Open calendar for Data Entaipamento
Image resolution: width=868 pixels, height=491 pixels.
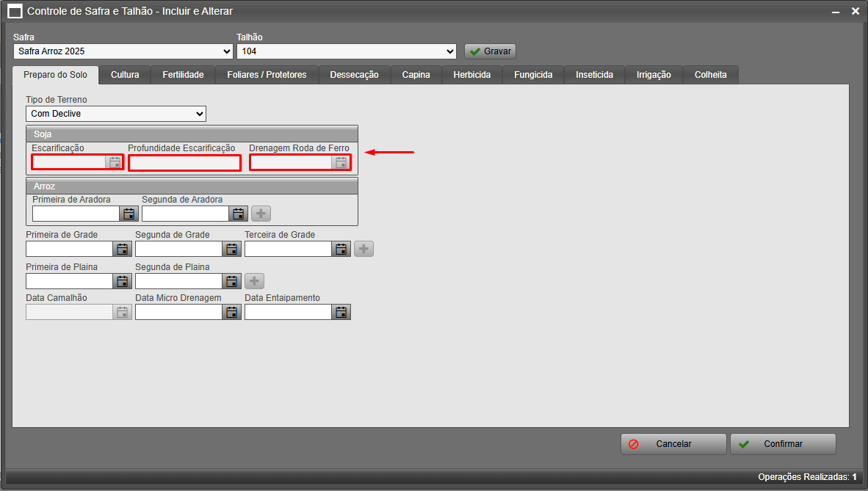pyautogui.click(x=341, y=312)
